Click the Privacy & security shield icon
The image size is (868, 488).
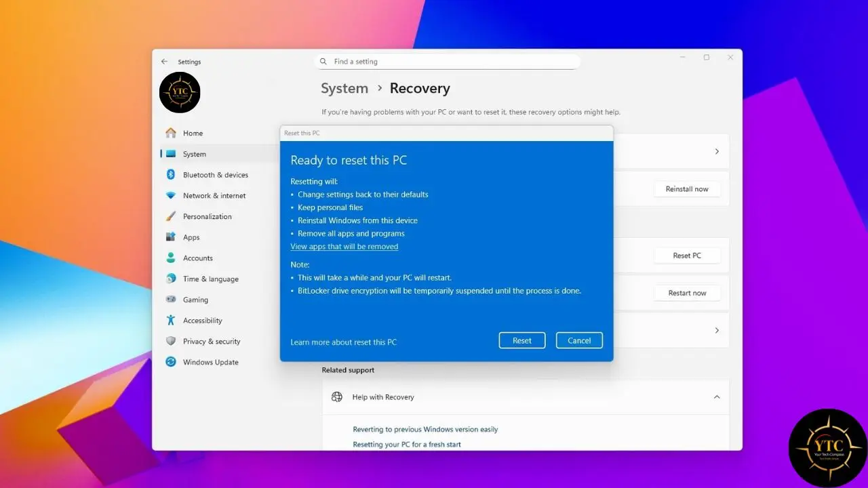[171, 341]
